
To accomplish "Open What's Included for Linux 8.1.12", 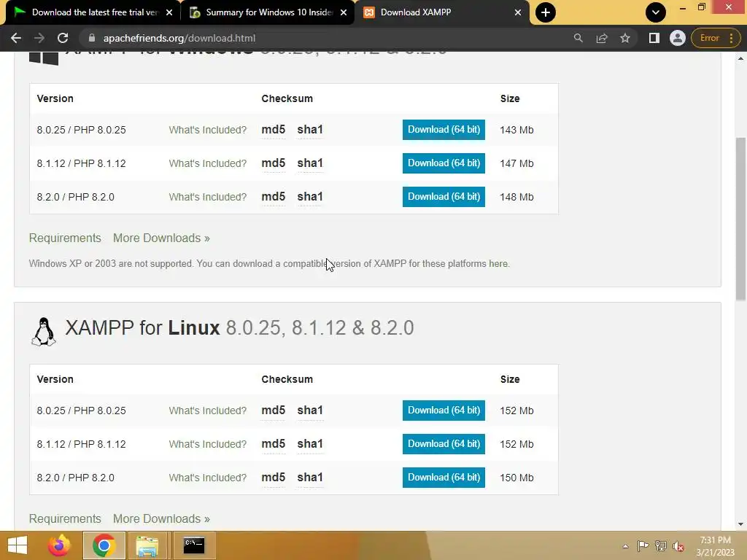I will 208,444.
